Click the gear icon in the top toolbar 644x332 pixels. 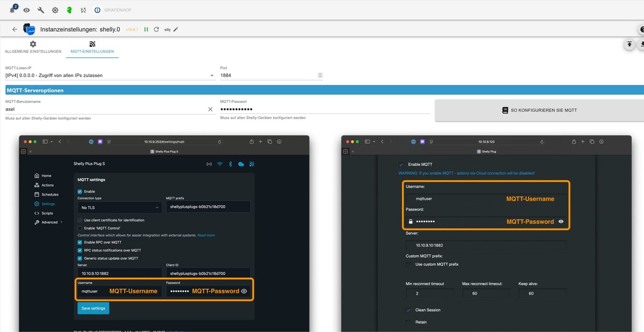pyautogui.click(x=55, y=10)
